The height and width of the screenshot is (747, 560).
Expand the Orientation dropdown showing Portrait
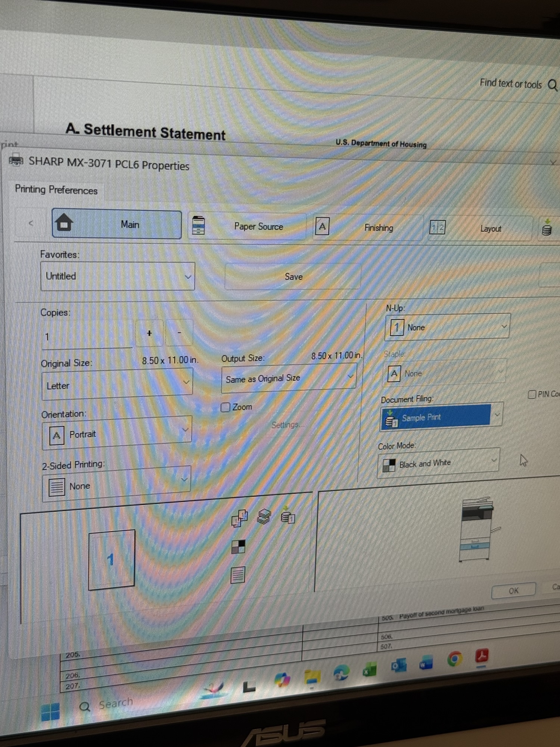[117, 433]
